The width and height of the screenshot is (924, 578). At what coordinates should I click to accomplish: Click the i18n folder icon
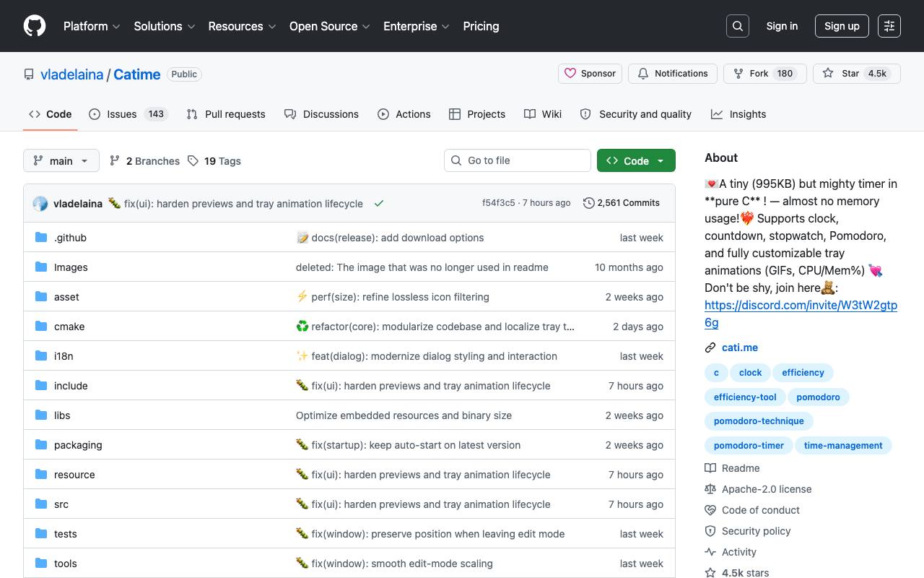pos(41,356)
